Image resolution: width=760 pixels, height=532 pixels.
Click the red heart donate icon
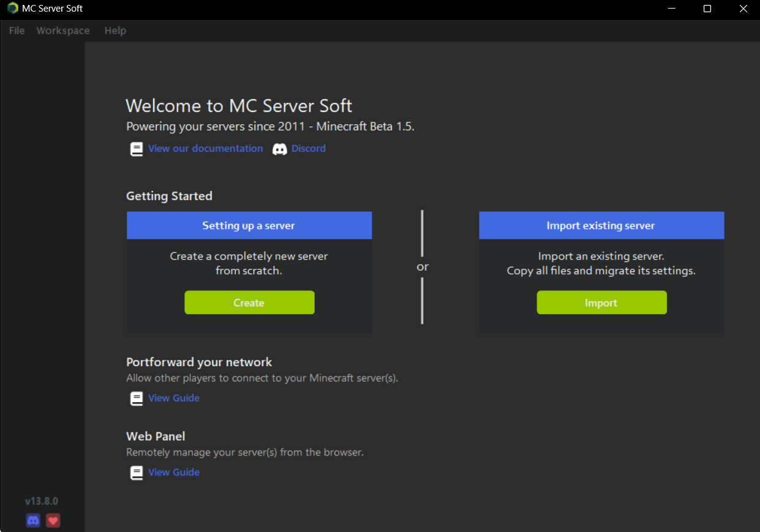[53, 520]
